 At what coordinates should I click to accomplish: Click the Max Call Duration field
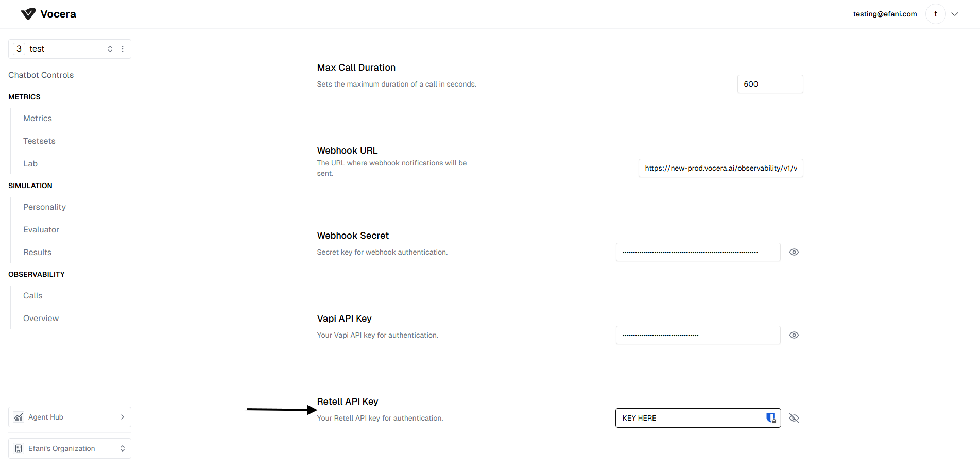(x=770, y=84)
